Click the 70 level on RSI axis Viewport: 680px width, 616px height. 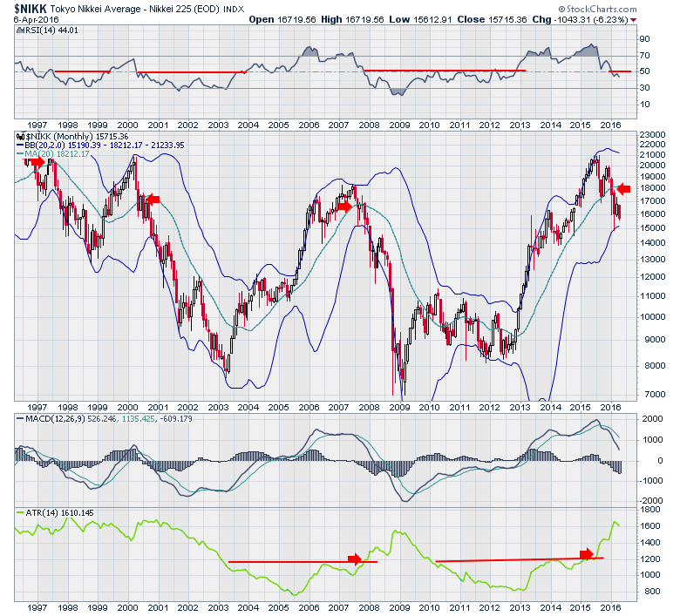644,56
